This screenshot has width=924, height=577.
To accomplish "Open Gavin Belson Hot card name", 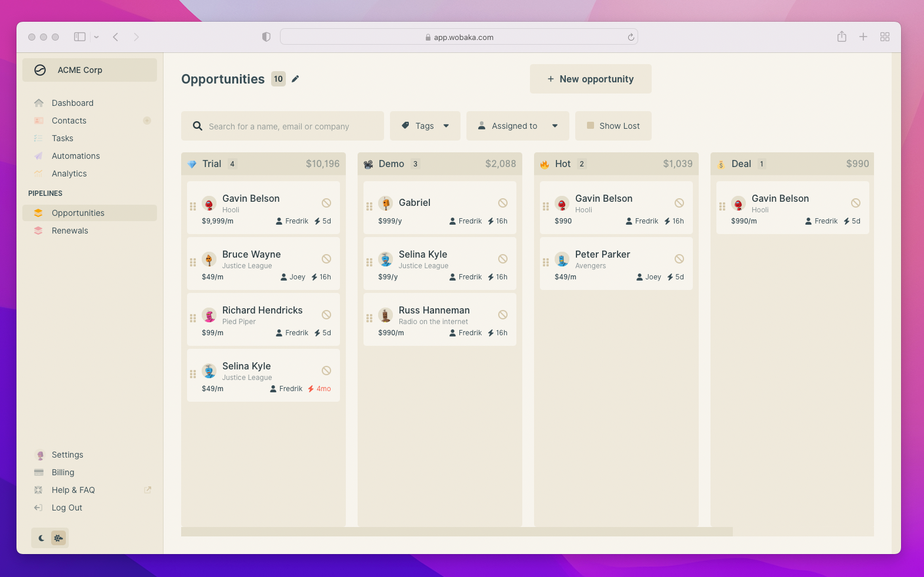I will [x=603, y=198].
